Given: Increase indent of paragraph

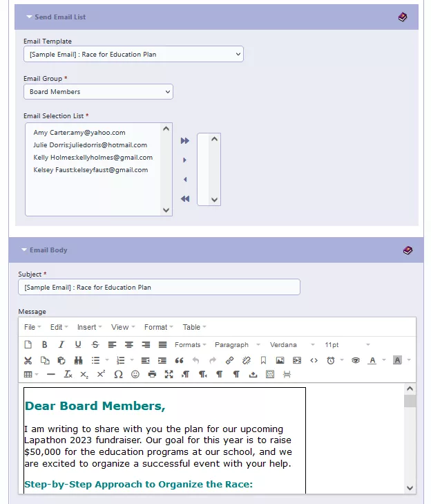Looking at the screenshot, I should click(x=162, y=360).
